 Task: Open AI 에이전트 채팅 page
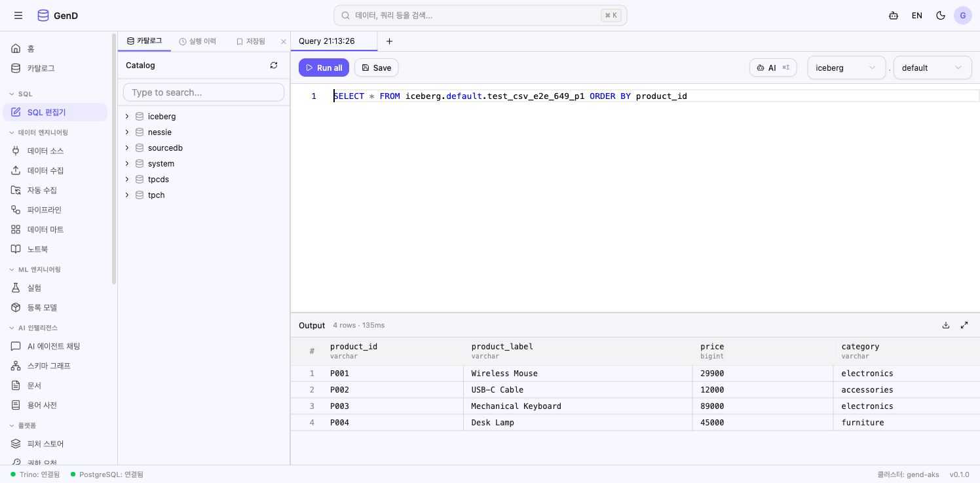55,346
